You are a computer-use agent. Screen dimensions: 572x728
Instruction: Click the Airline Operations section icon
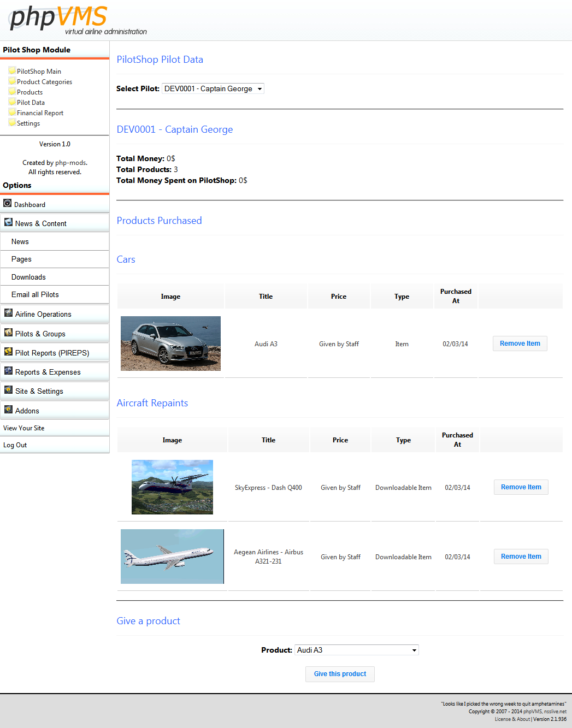click(9, 313)
